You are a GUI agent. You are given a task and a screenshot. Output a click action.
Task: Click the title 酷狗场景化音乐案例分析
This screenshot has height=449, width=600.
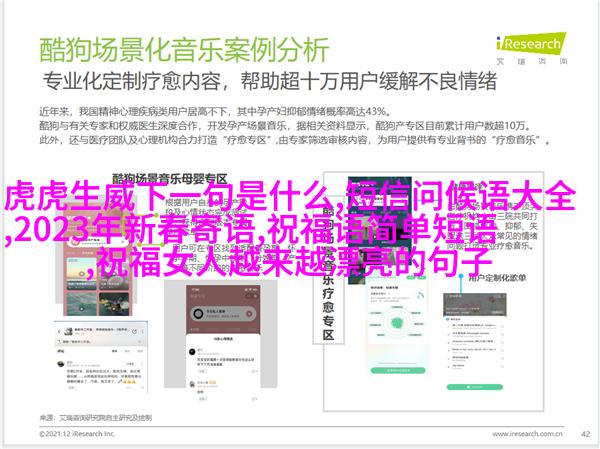coord(184,49)
